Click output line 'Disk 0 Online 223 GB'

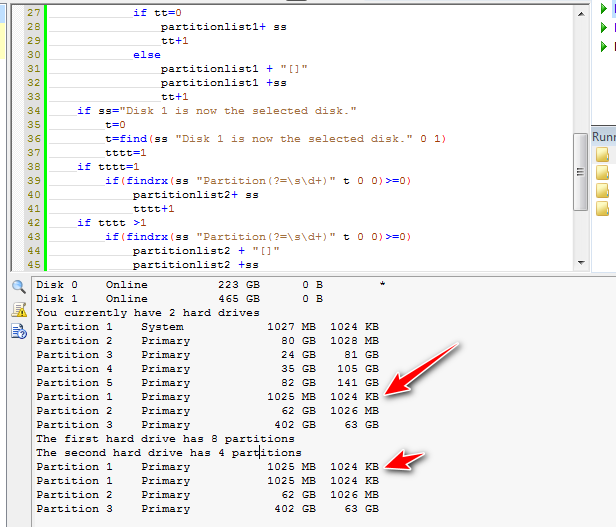point(211,285)
